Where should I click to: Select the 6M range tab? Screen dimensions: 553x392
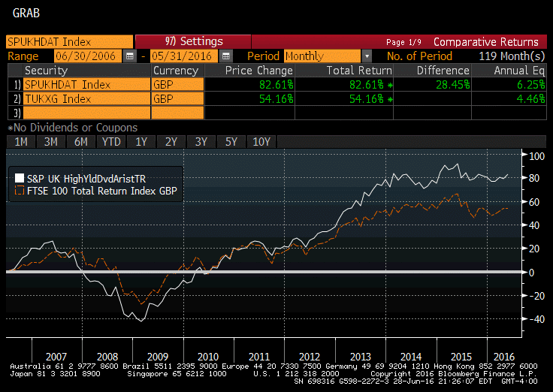(x=80, y=142)
